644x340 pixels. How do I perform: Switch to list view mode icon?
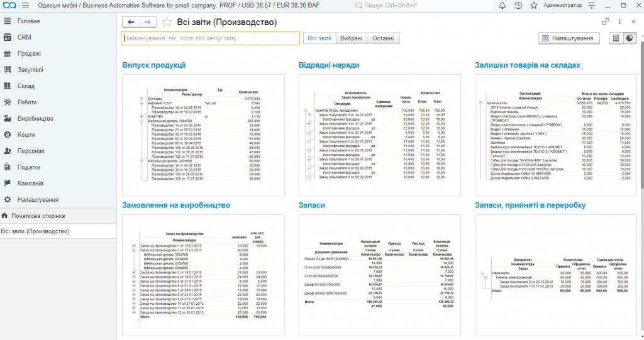pyautogui.click(x=616, y=38)
